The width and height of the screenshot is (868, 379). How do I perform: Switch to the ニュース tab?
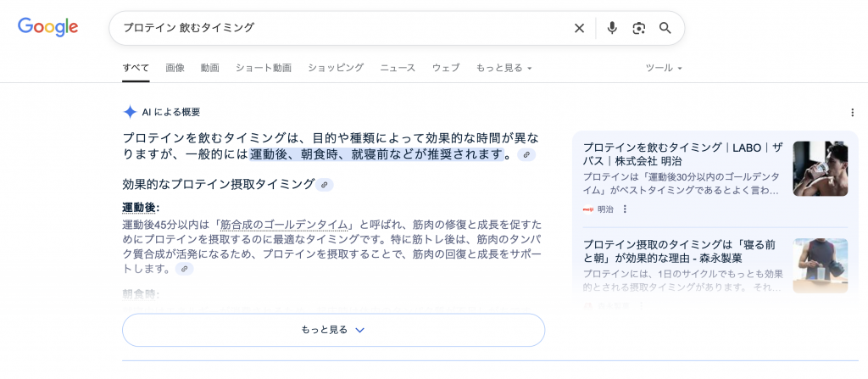click(x=398, y=68)
